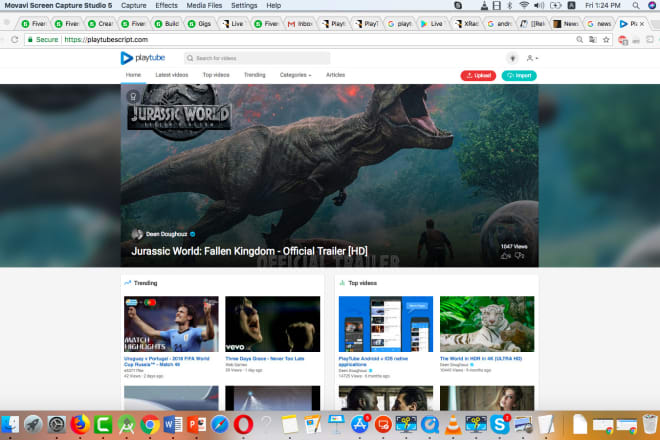Select Trending in the navigation bar
Image resolution: width=660 pixels, height=440 pixels.
[255, 75]
